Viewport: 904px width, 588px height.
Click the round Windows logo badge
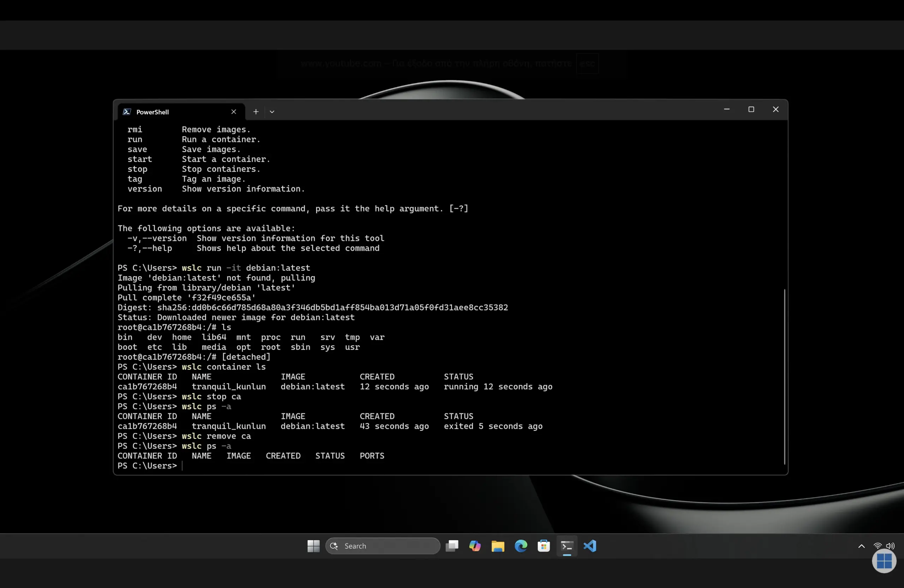(884, 561)
